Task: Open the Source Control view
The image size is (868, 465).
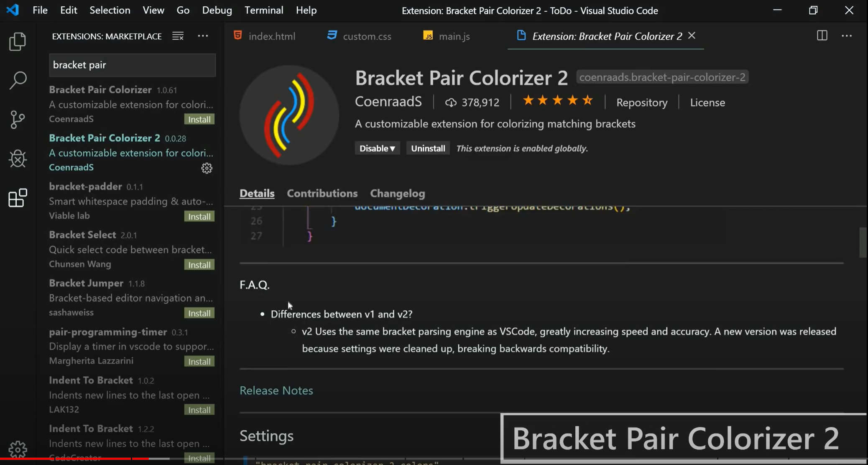Action: tap(18, 120)
